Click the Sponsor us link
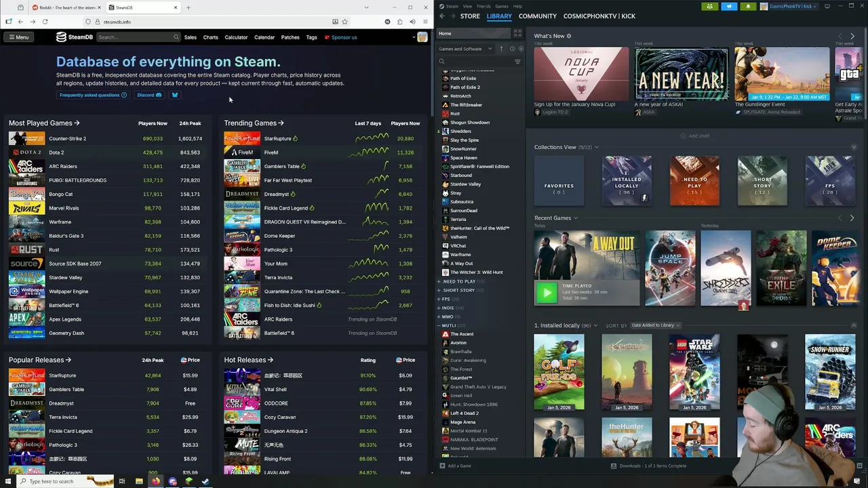This screenshot has width=868, height=488. coord(340,37)
